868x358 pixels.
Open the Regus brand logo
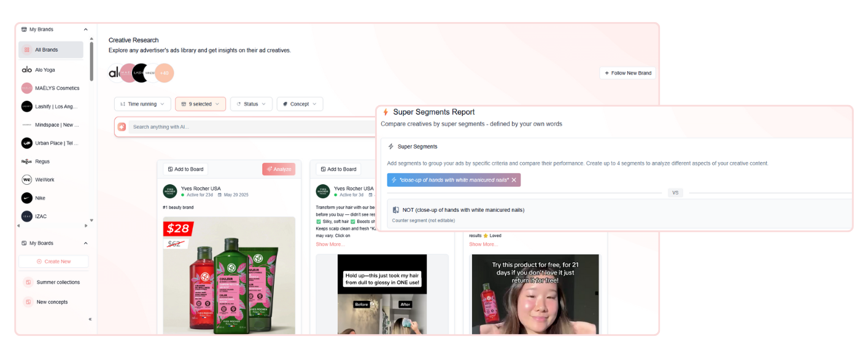27,161
